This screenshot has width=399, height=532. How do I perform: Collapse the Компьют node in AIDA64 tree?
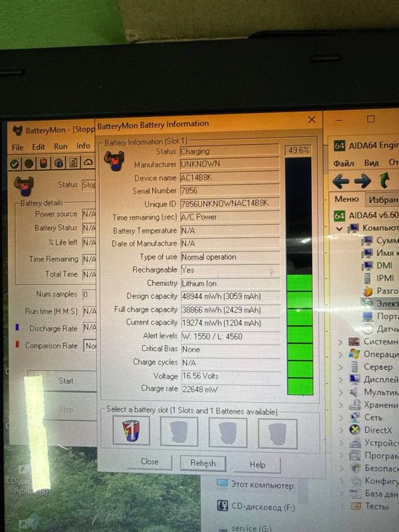point(338,228)
